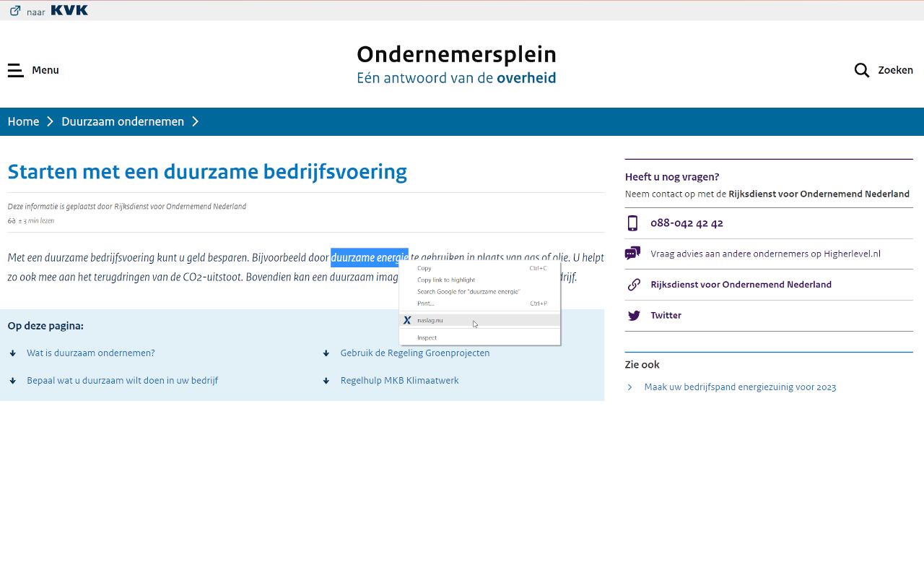Open the 'Duurzaam ondernemen' breadcrumb

123,121
